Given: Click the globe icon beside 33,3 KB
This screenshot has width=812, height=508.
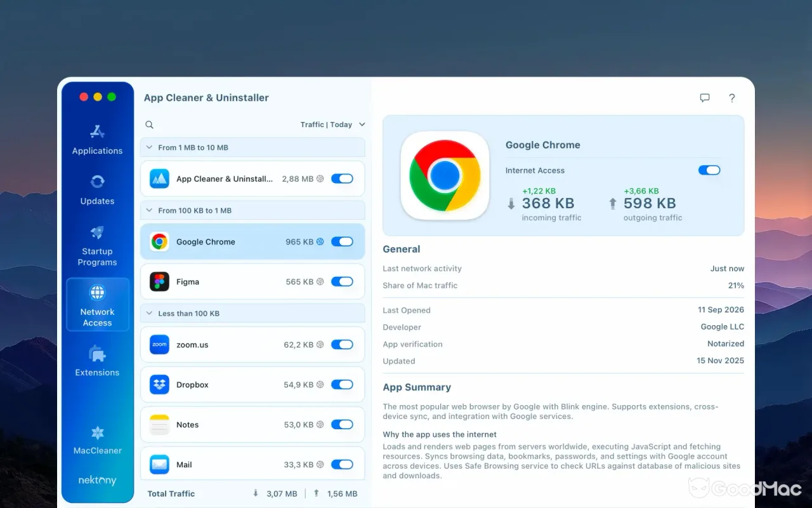Looking at the screenshot, I should (x=320, y=465).
